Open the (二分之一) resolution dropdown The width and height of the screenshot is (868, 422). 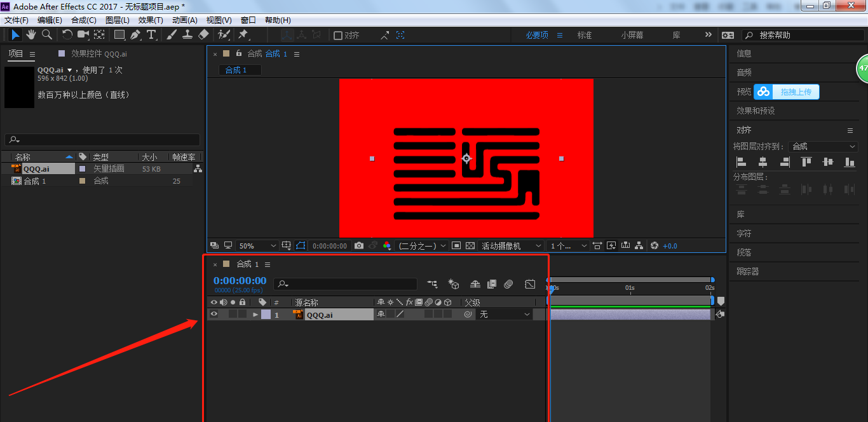(421, 245)
